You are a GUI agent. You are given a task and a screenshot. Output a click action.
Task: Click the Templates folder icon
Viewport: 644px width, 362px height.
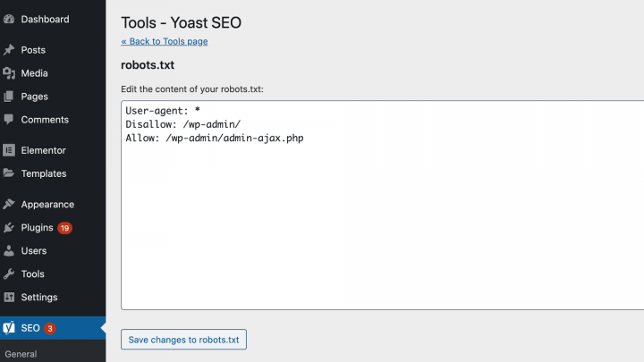click(x=9, y=173)
